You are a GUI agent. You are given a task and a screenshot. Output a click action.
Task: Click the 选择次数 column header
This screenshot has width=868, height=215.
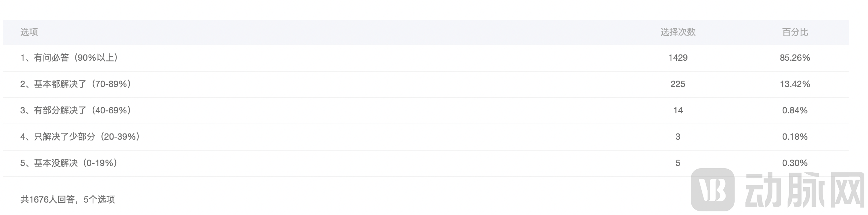pos(678,32)
